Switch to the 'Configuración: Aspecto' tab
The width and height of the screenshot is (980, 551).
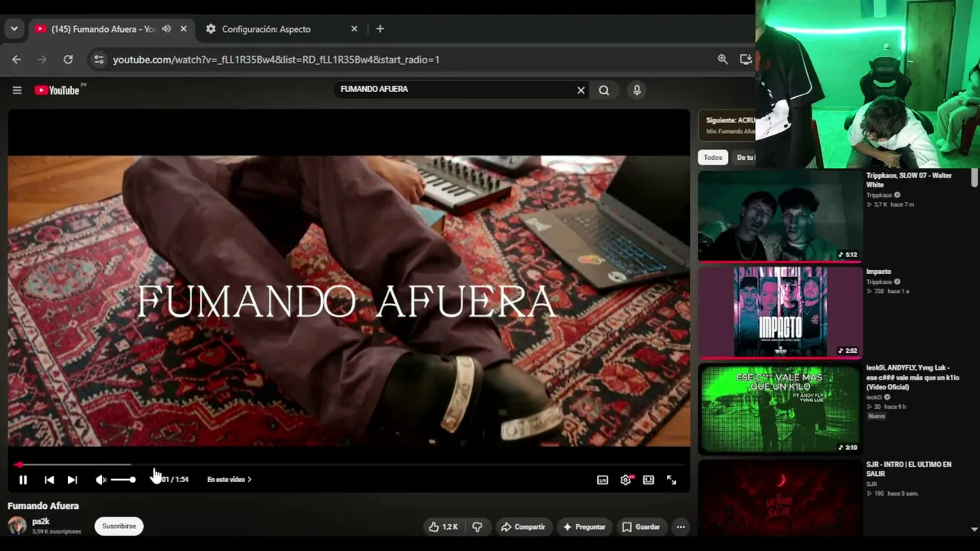click(266, 29)
